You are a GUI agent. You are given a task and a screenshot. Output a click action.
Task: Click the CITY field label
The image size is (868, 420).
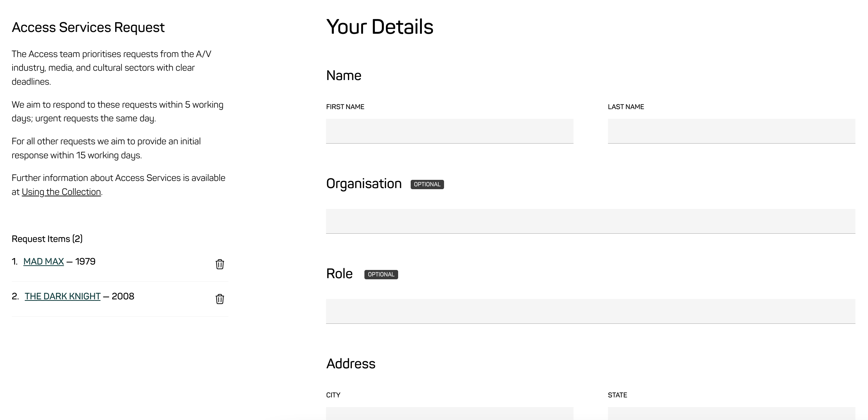pos(333,395)
